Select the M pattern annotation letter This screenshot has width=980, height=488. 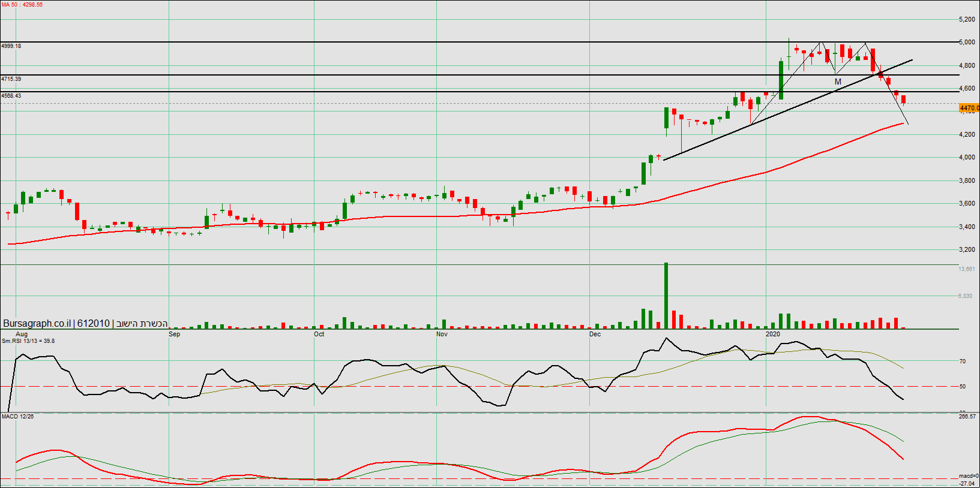click(x=838, y=82)
